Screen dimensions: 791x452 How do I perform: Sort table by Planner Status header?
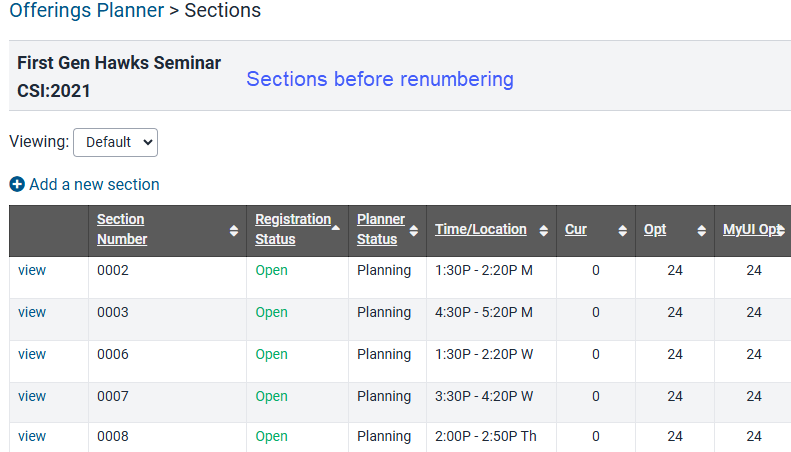click(381, 229)
